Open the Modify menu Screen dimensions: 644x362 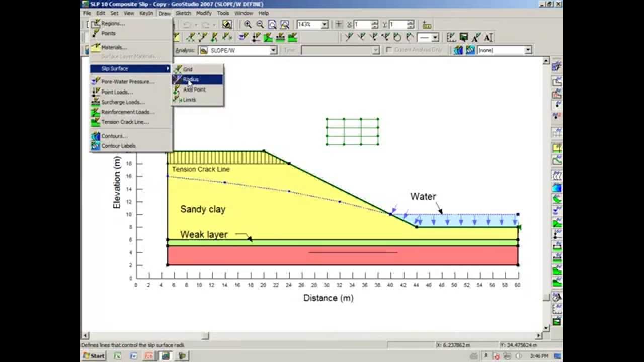[204, 13]
